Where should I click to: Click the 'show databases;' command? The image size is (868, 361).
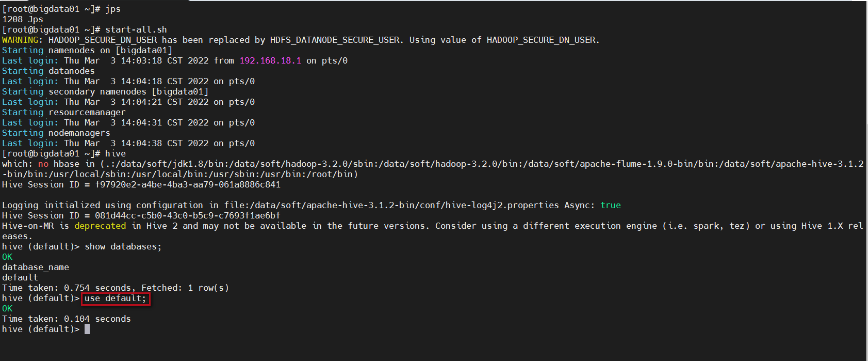click(x=123, y=247)
